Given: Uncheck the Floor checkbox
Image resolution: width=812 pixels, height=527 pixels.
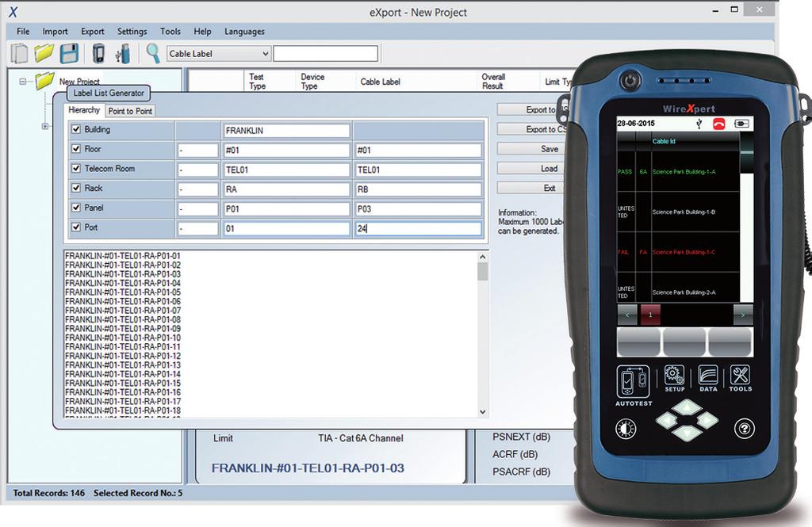Looking at the screenshot, I should point(76,149).
